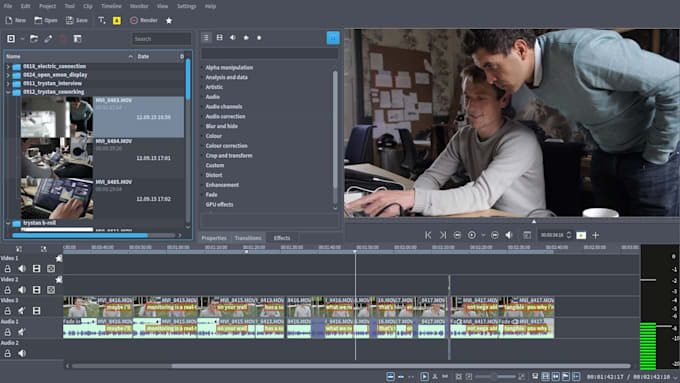Click the star icon in main toolbar

(169, 20)
